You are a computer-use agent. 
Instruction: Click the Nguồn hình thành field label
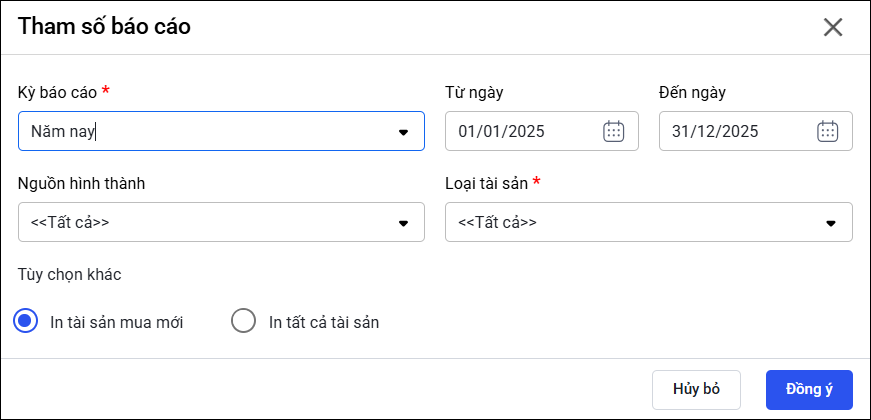tap(82, 183)
